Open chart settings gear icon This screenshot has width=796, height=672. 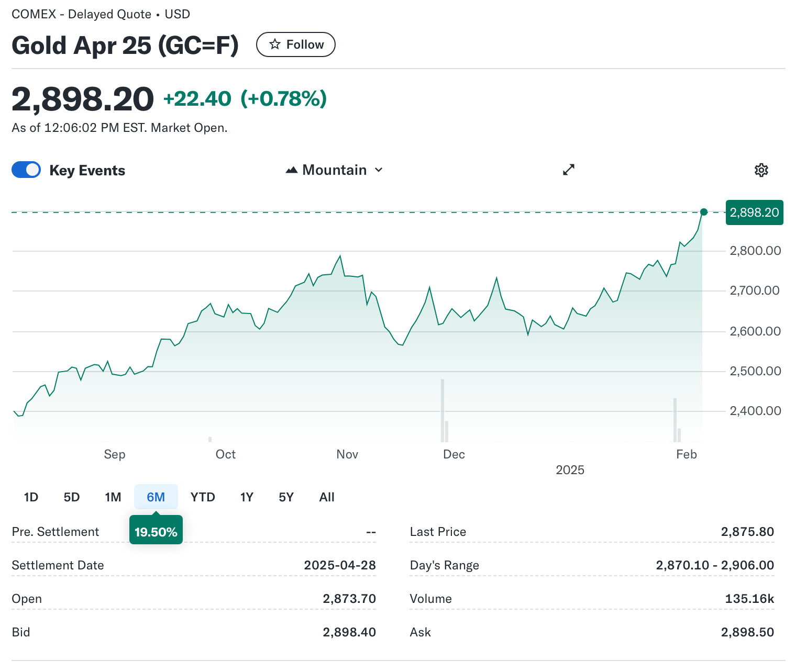761,170
